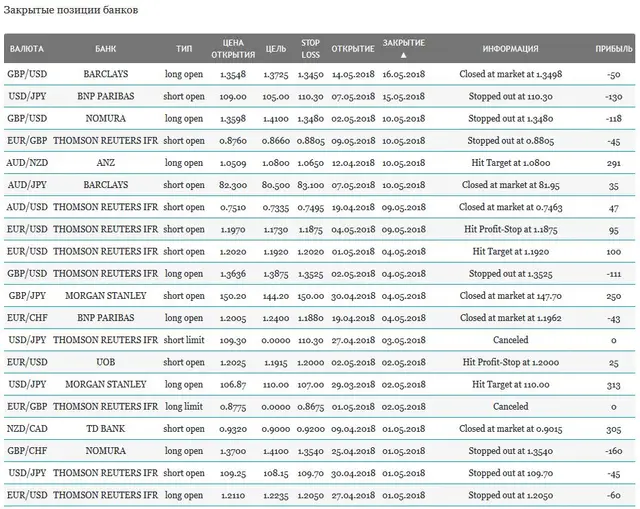The height and width of the screenshot is (509, 640).
Task: Click the title 'Закрытые позиции банков'
Action: pos(71,10)
